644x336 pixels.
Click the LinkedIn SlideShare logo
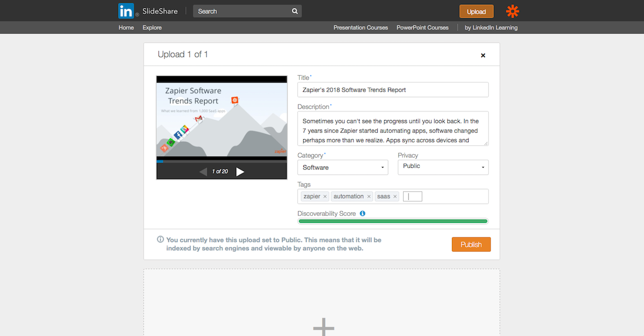(148, 11)
